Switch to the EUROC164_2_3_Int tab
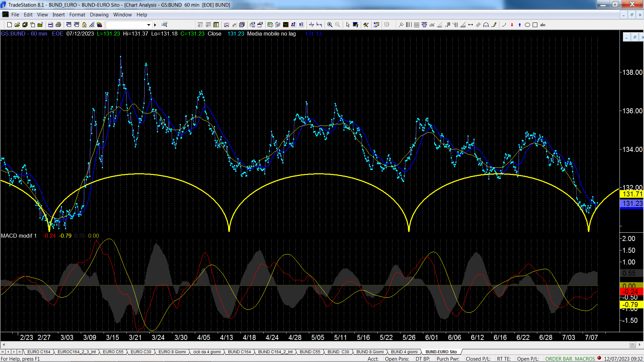The image size is (644, 362). [76, 352]
